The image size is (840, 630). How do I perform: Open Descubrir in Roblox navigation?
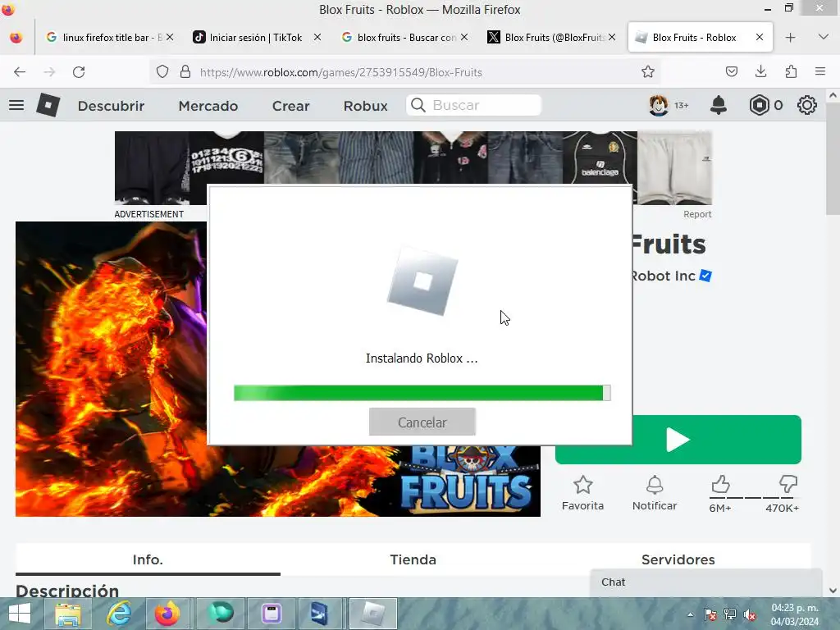pos(111,106)
